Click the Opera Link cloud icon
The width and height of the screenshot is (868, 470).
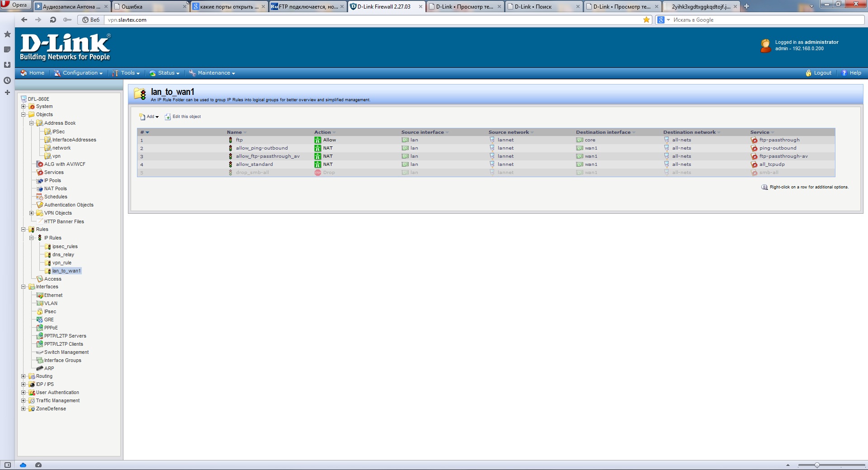coord(23,465)
